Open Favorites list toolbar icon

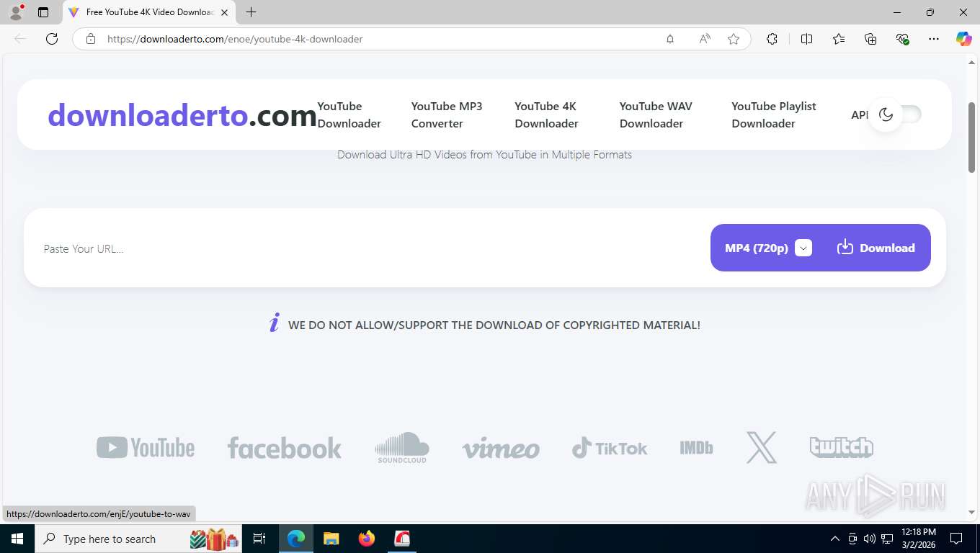coord(839,39)
